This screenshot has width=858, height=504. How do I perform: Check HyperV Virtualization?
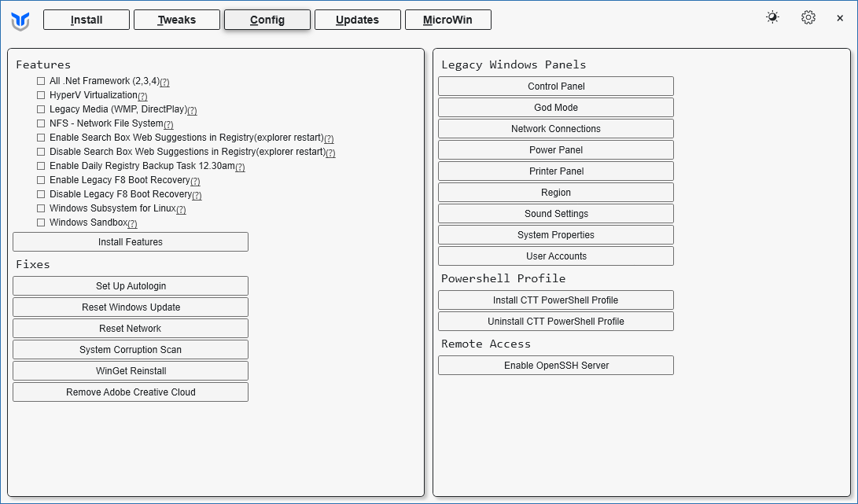tap(41, 95)
